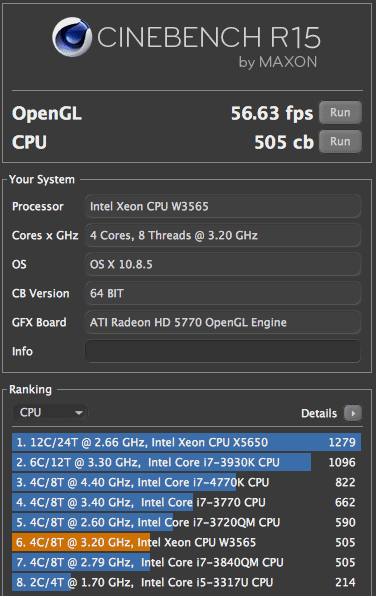Select highlighted Xeon W3565 ranking entry
The height and width of the screenshot is (596, 376).
(186, 542)
